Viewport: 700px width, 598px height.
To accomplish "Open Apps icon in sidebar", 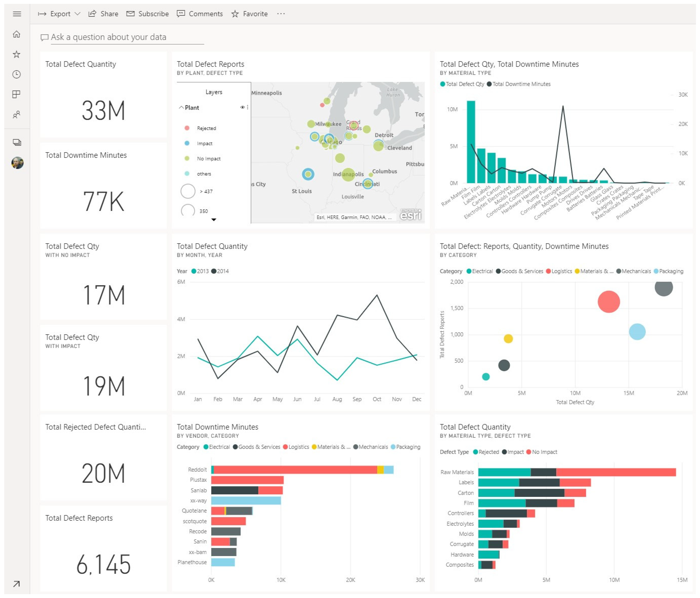I will (17, 94).
